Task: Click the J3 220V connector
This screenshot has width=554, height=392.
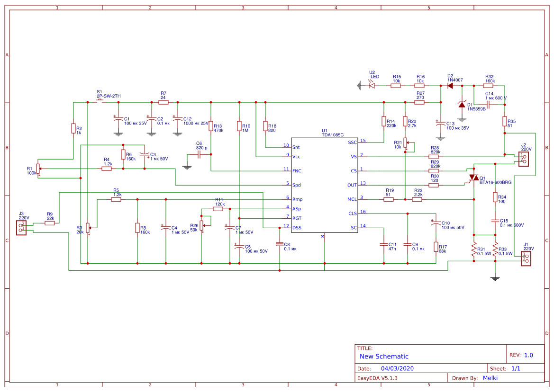Action: point(21,227)
